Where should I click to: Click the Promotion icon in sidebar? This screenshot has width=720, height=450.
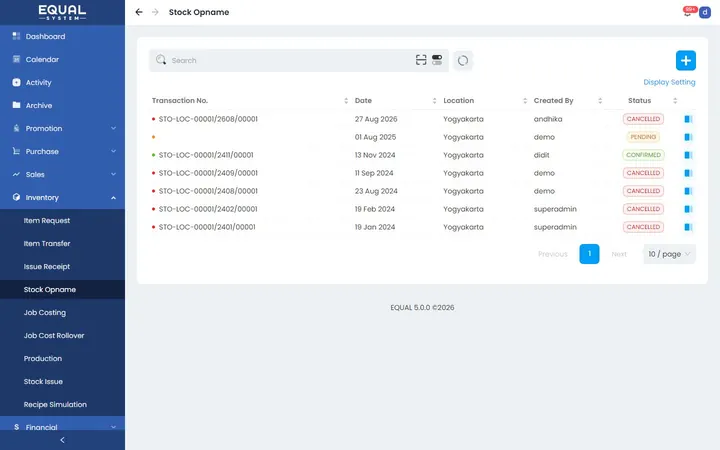pyautogui.click(x=16, y=128)
